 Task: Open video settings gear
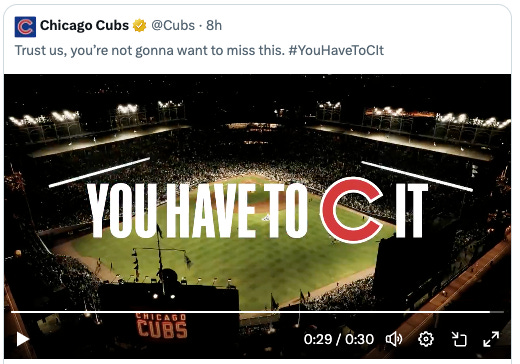(426, 339)
